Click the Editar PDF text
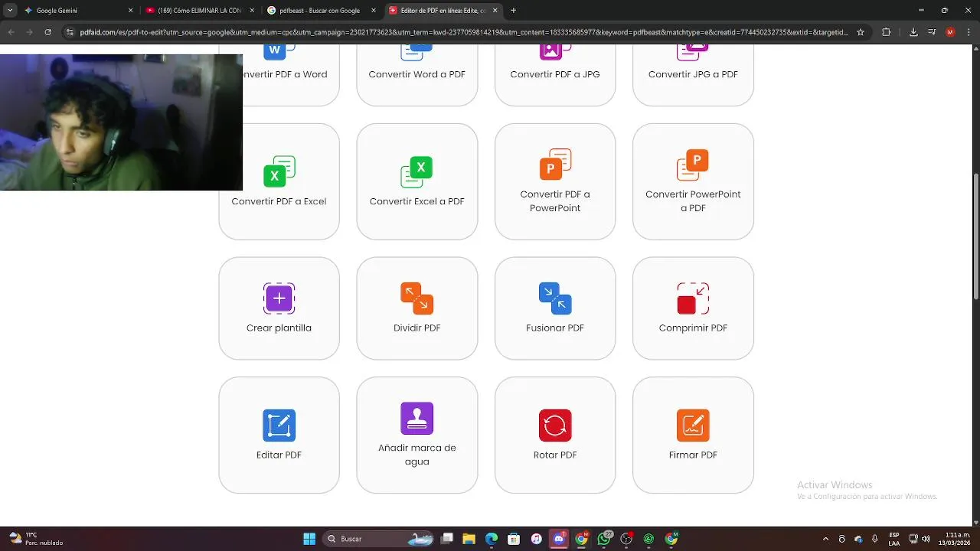Image resolution: width=980 pixels, height=551 pixels. click(279, 455)
